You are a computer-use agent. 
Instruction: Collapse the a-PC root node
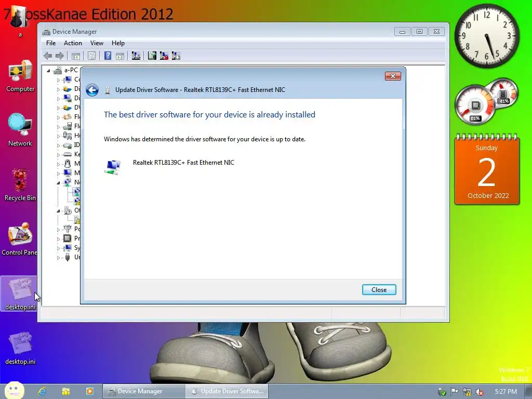pos(48,71)
